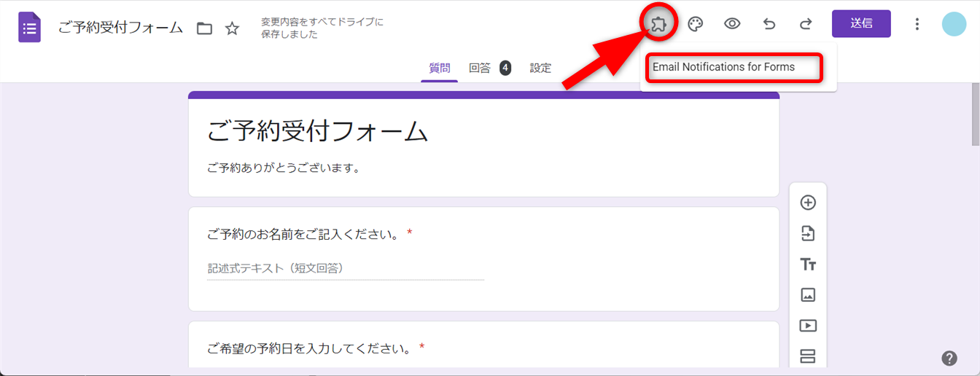
Task: Add title and description block
Action: pos(808,265)
